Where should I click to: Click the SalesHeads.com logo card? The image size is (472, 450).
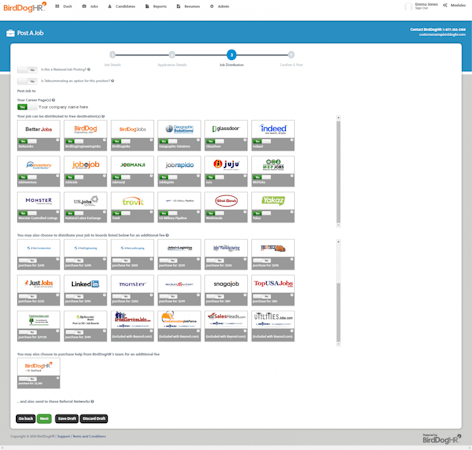(226, 319)
